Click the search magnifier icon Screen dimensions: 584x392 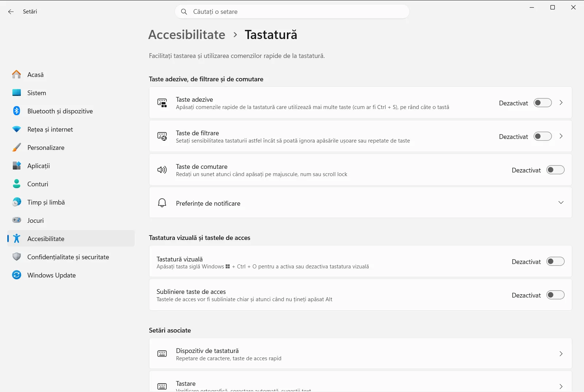click(184, 12)
